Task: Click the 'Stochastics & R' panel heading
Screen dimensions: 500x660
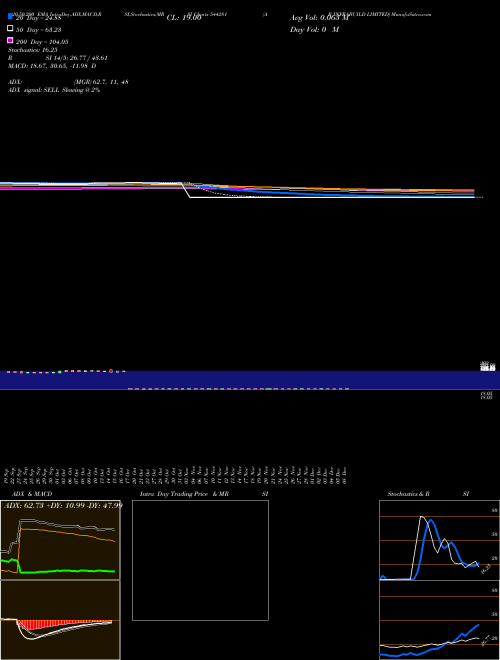Action: pos(408,494)
